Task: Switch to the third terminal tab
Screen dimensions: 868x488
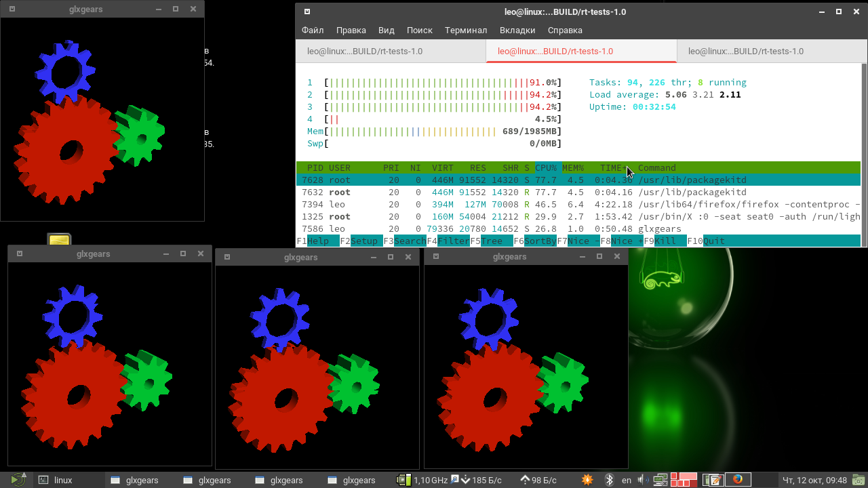Action: point(745,52)
